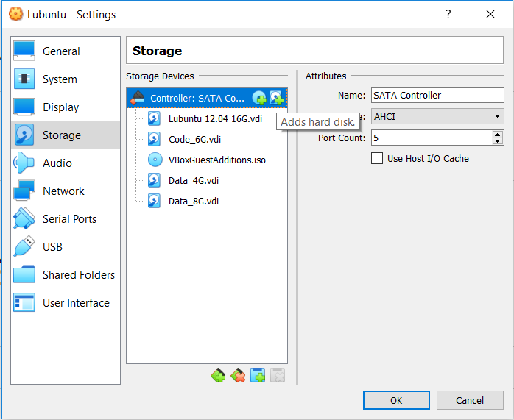Screen dimensions: 514x420
Task: Click hard disk icon beside Data_4G.vdi
Action: 155,180
